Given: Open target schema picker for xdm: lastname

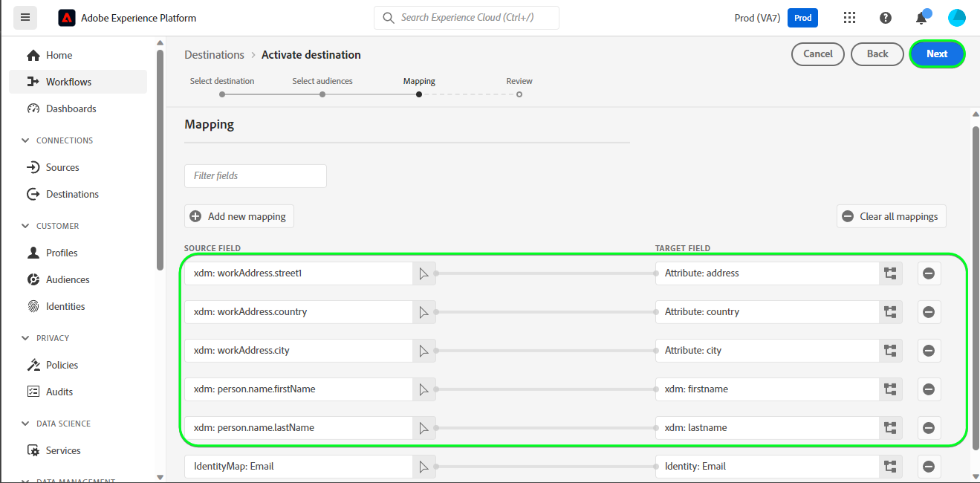Looking at the screenshot, I should pos(890,428).
